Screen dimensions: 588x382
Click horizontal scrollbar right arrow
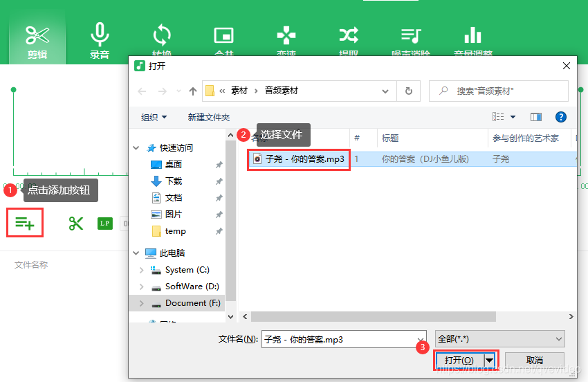[x=571, y=317]
